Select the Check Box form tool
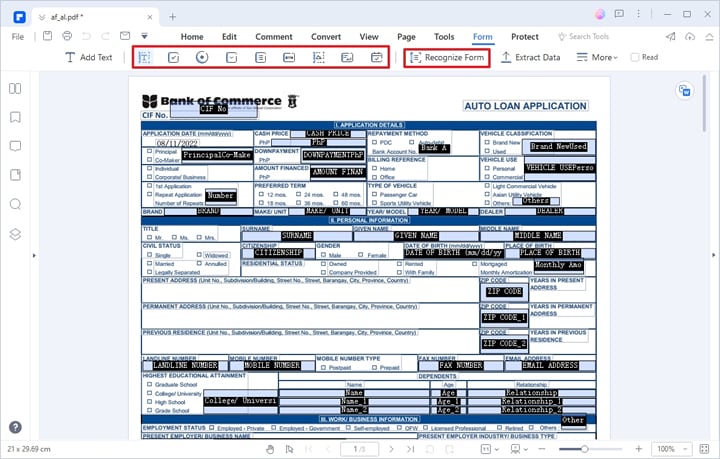This screenshot has width=720, height=459. (x=173, y=57)
